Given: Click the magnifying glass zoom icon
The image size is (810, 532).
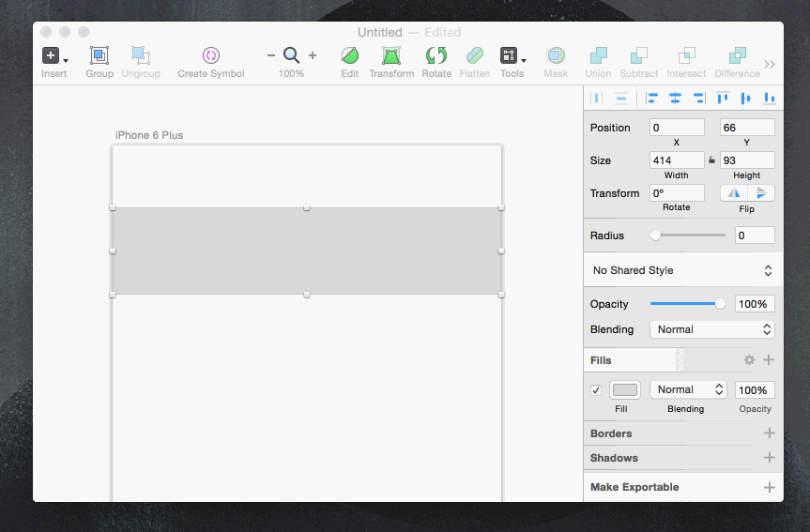Looking at the screenshot, I should point(291,55).
